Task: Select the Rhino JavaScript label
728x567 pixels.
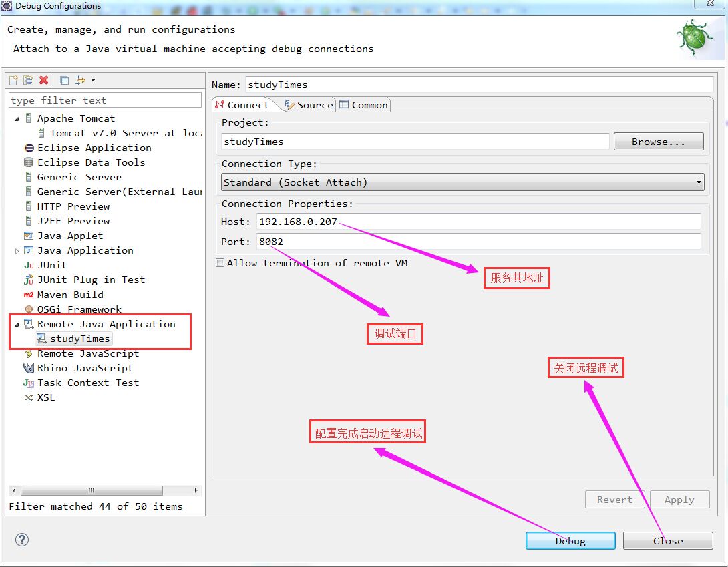Action: 85,368
